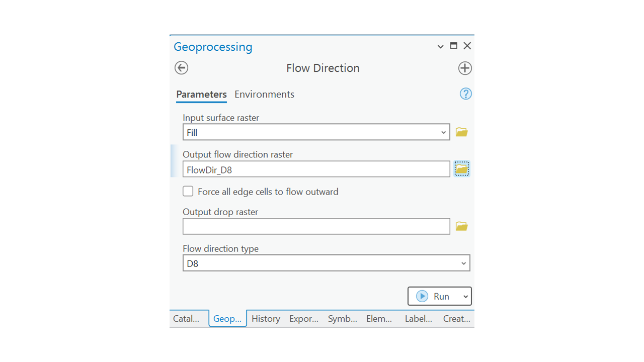The height and width of the screenshot is (362, 644).
Task: Click the empty Output drop raster field
Action: [316, 227]
